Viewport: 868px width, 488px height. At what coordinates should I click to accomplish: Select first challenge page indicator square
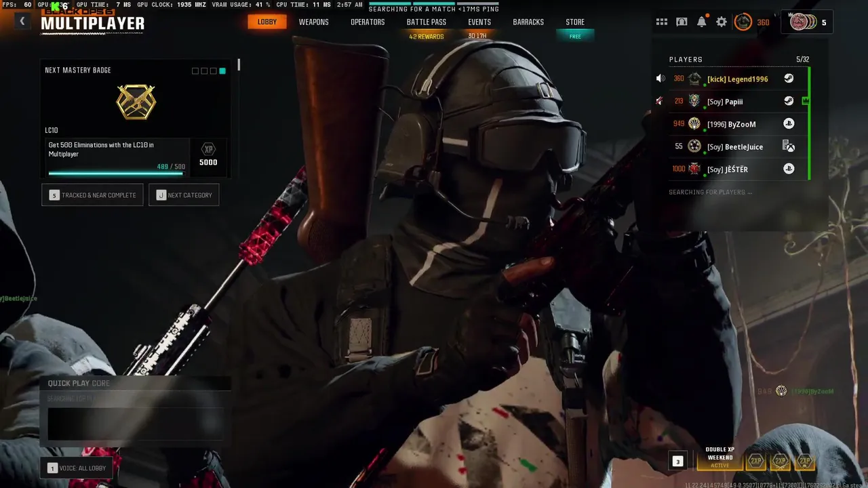click(195, 71)
